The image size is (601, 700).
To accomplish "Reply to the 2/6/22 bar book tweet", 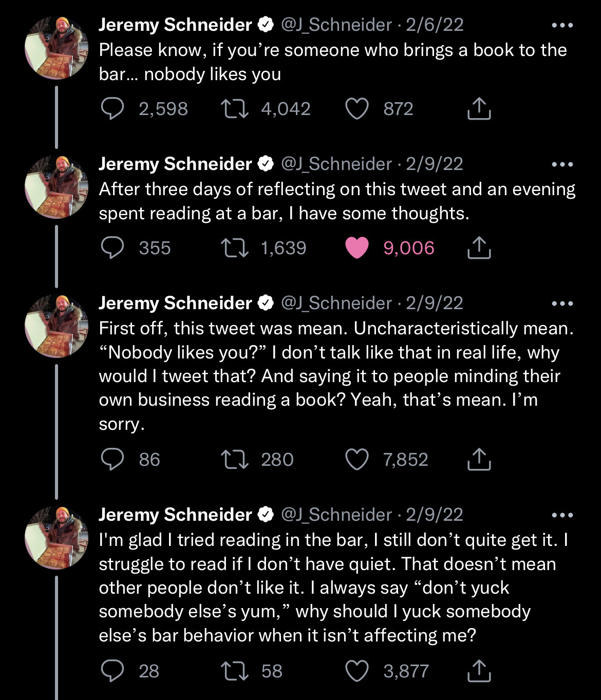I will [x=112, y=109].
